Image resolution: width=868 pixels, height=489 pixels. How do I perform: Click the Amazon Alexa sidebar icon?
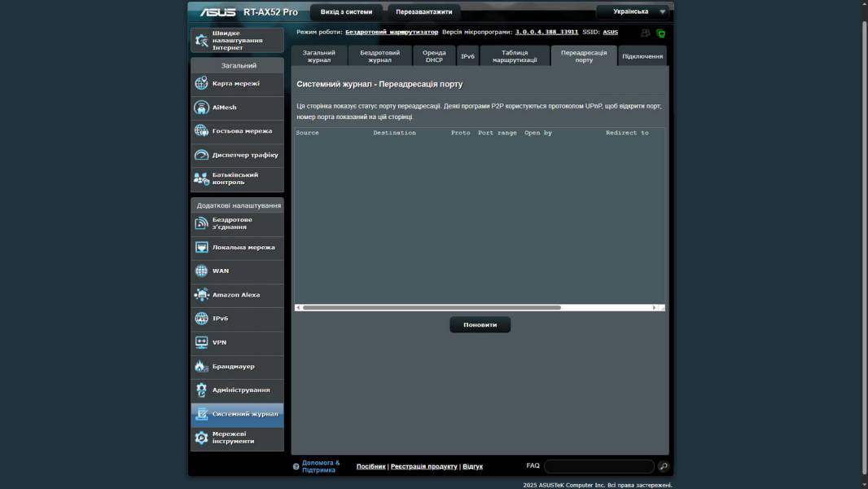click(x=201, y=295)
